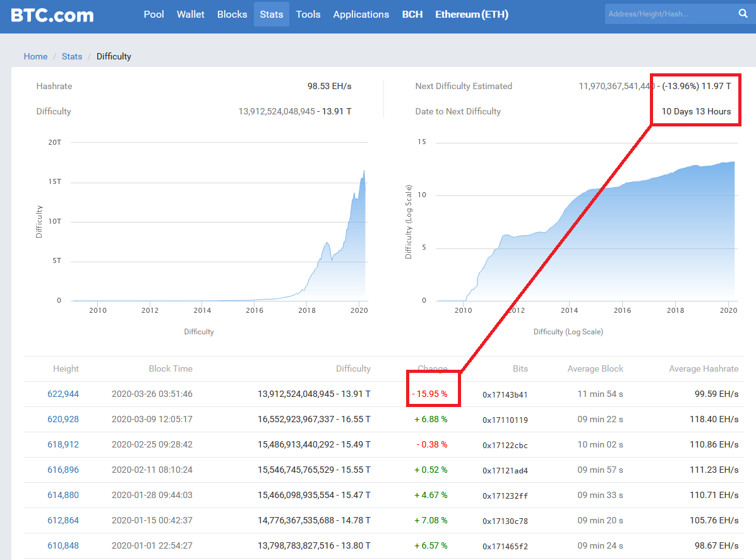Click block time 2020-03-26 03:51:46
The width and height of the screenshot is (756, 560).
(152, 394)
